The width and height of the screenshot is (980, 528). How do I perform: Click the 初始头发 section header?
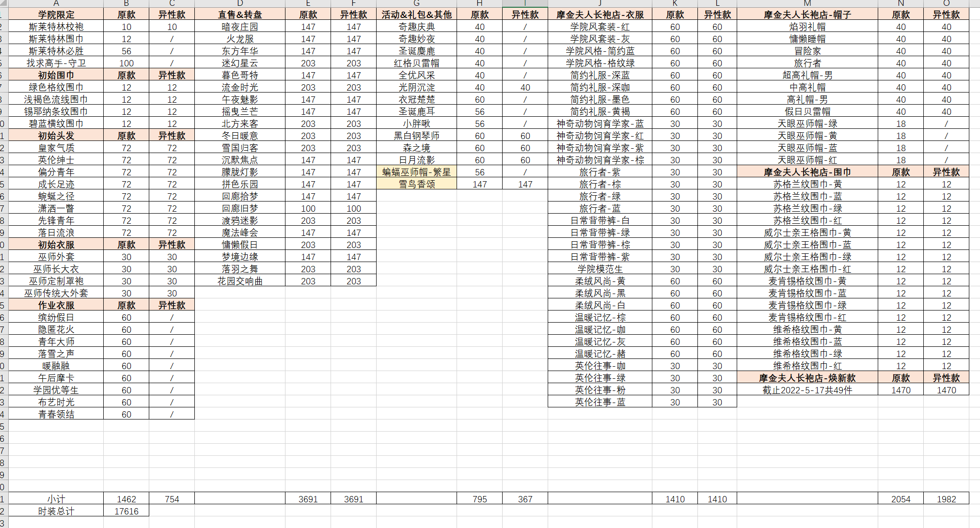tap(56, 136)
